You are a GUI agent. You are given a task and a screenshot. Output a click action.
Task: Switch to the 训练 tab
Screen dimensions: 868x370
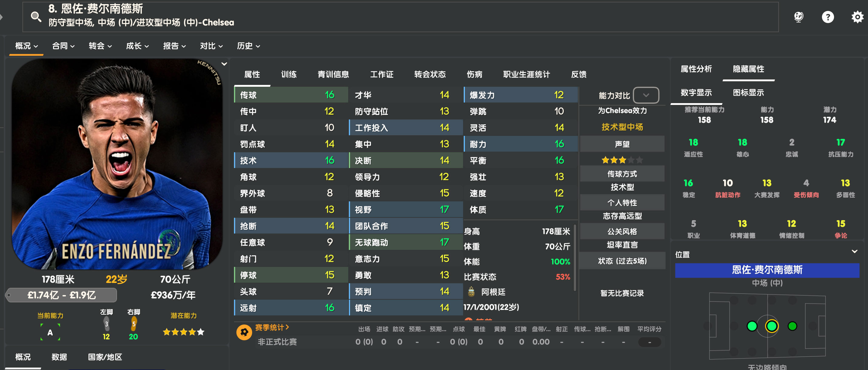289,74
